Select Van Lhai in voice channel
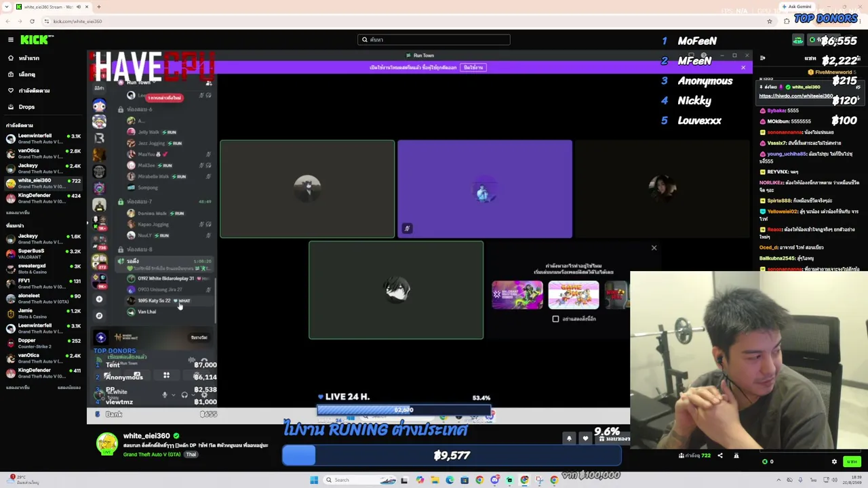Screen dimensions: 868x488 pos(147,312)
